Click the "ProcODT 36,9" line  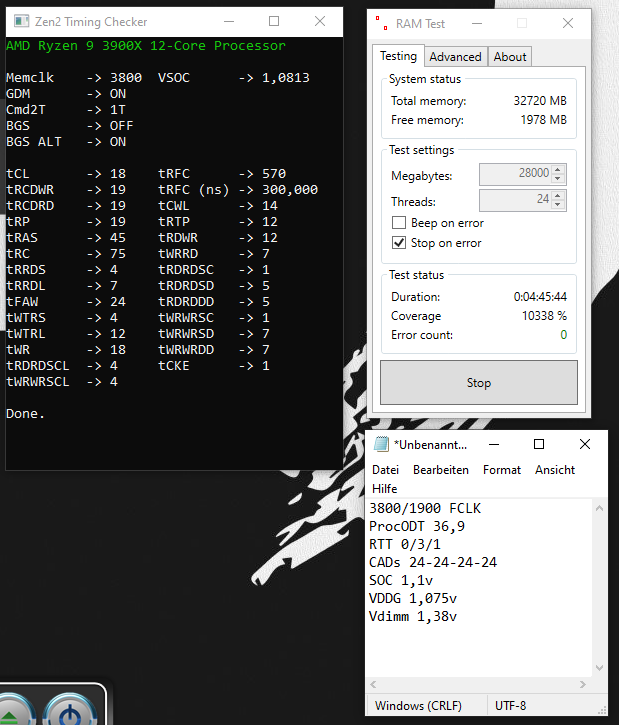pos(417,527)
